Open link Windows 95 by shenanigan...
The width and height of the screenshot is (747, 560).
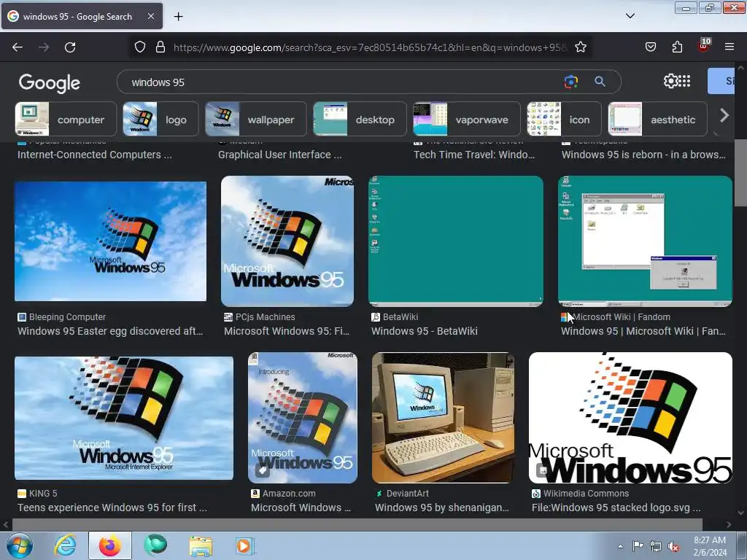[x=441, y=507]
